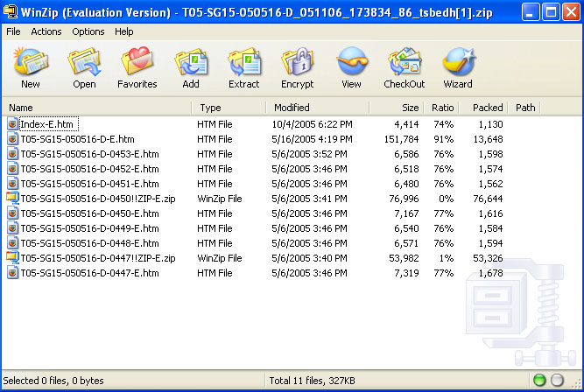
Task: Click the icon beside T05-SG15-050516-D-0449-E.htm
Action: [12, 228]
